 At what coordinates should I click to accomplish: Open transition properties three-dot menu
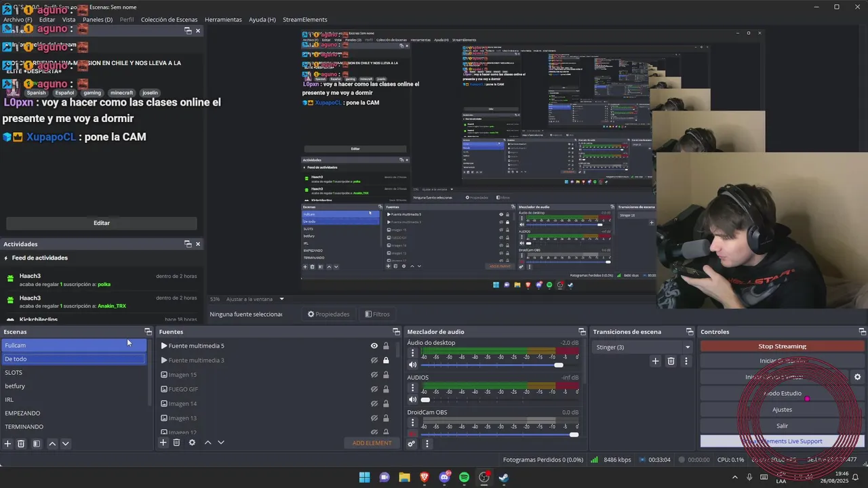tap(686, 361)
